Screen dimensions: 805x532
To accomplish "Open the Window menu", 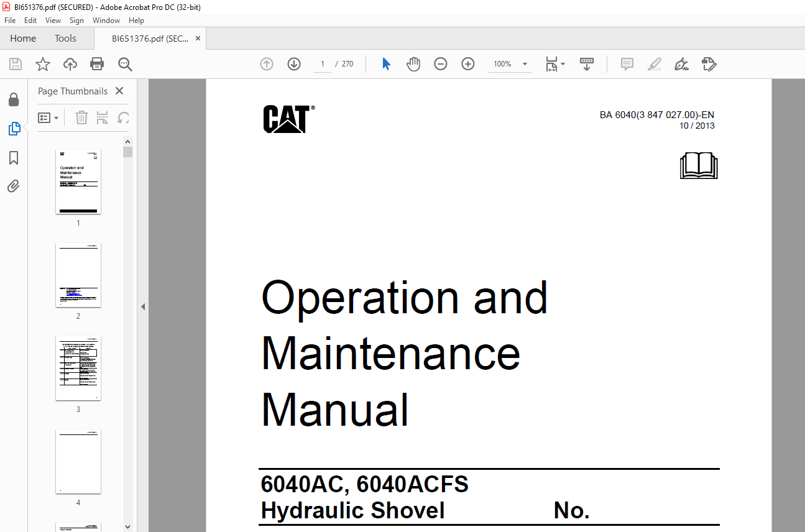I will point(106,21).
